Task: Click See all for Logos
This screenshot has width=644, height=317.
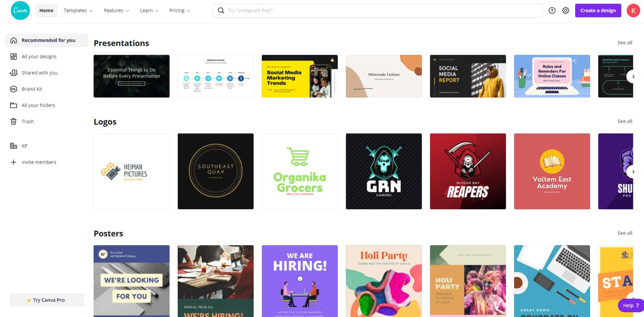Action: tap(625, 121)
